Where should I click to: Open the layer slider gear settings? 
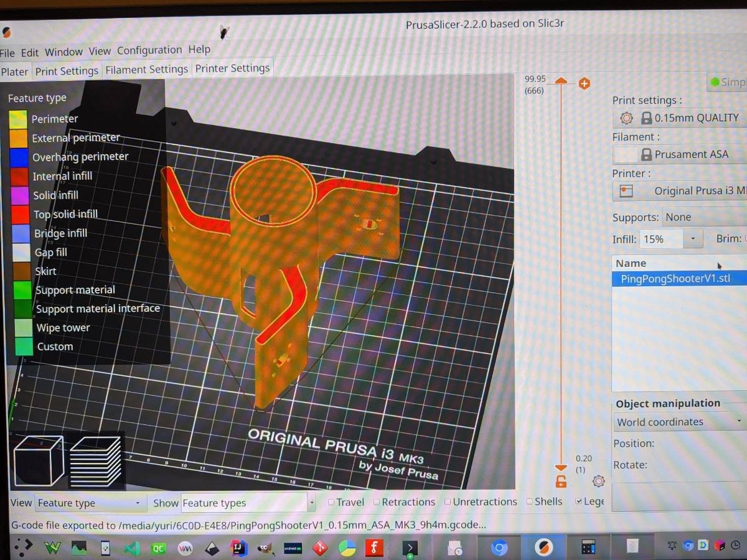599,481
